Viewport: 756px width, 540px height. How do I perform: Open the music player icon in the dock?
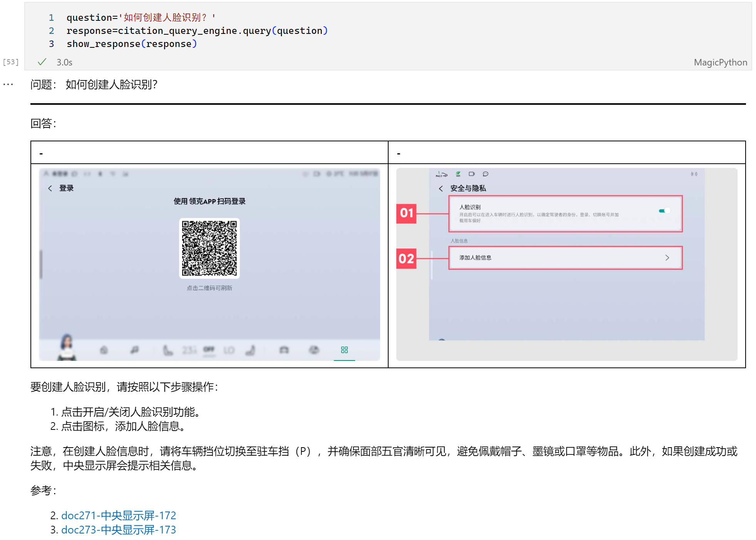point(134,350)
